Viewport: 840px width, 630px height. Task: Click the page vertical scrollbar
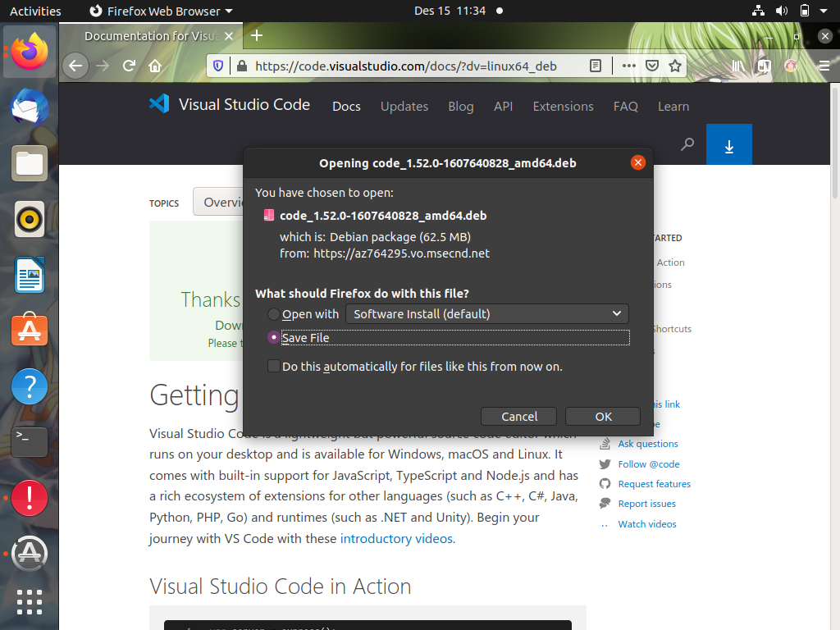coord(834,144)
